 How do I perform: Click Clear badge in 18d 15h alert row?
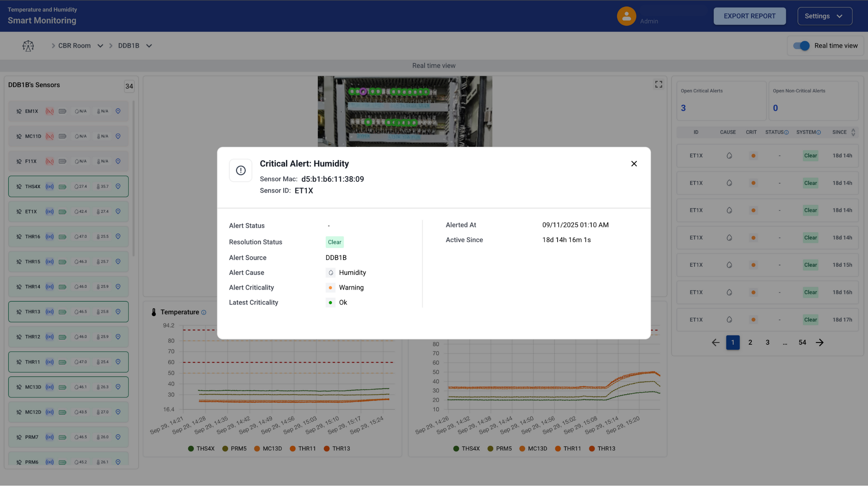pyautogui.click(x=810, y=265)
